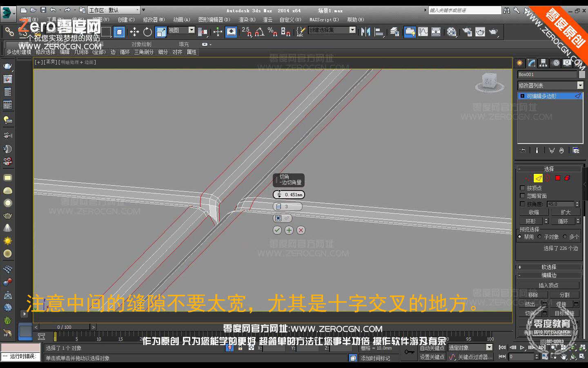Confirm chamfer with the green checkmark
Image resolution: width=588 pixels, height=368 pixels.
(277, 230)
